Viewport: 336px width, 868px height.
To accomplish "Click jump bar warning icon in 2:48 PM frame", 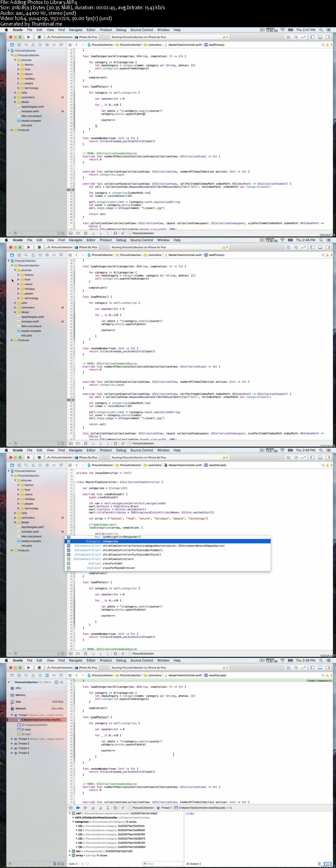I will pos(327,255).
